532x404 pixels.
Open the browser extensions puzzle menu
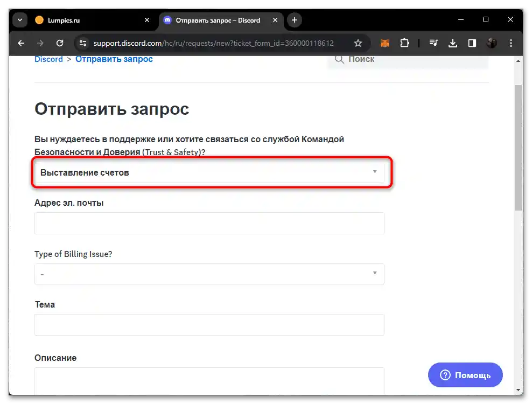click(x=404, y=43)
